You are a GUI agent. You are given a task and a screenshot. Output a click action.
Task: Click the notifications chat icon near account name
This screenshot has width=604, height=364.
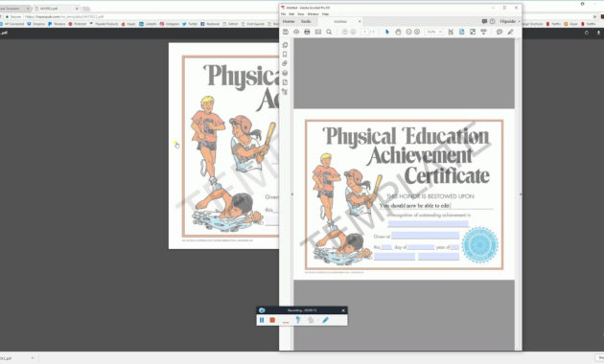(484, 21)
